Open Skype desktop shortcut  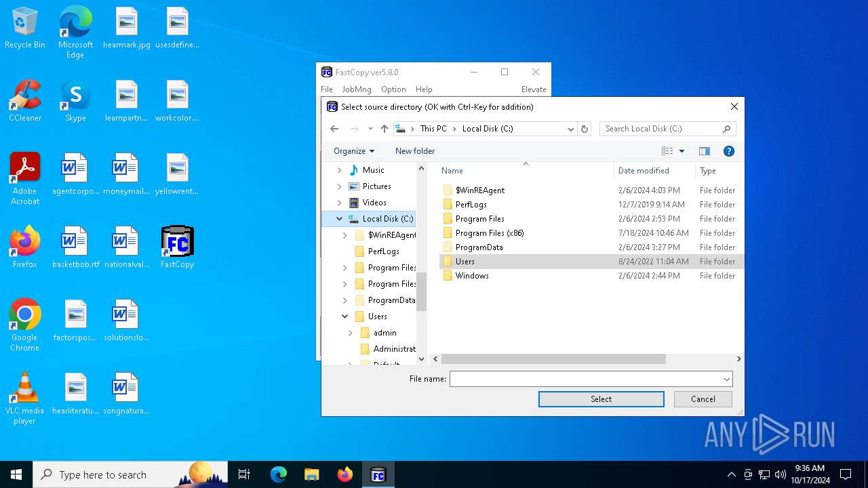pyautogui.click(x=75, y=102)
